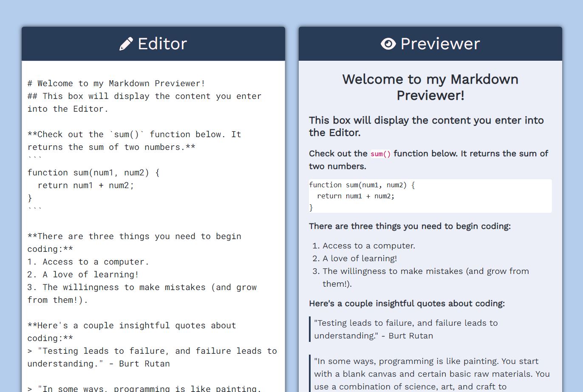
Task: Toggle the eye visibility icon on Previewer
Action: 388,43
